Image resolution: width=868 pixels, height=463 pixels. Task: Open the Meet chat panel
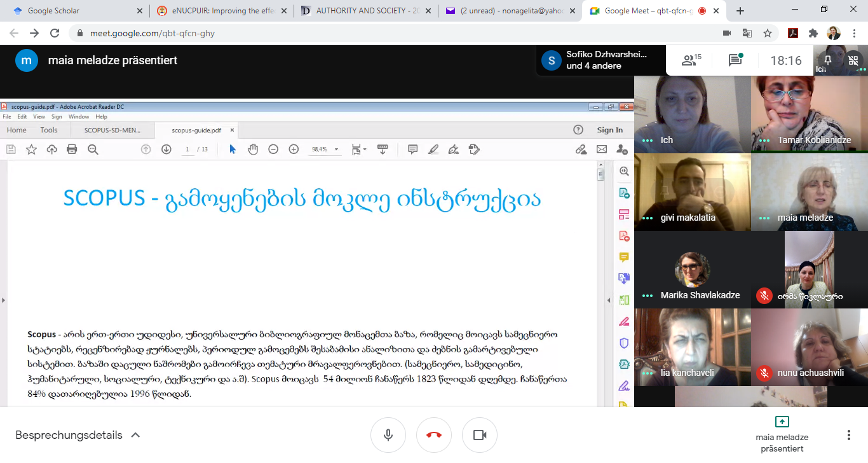(735, 60)
